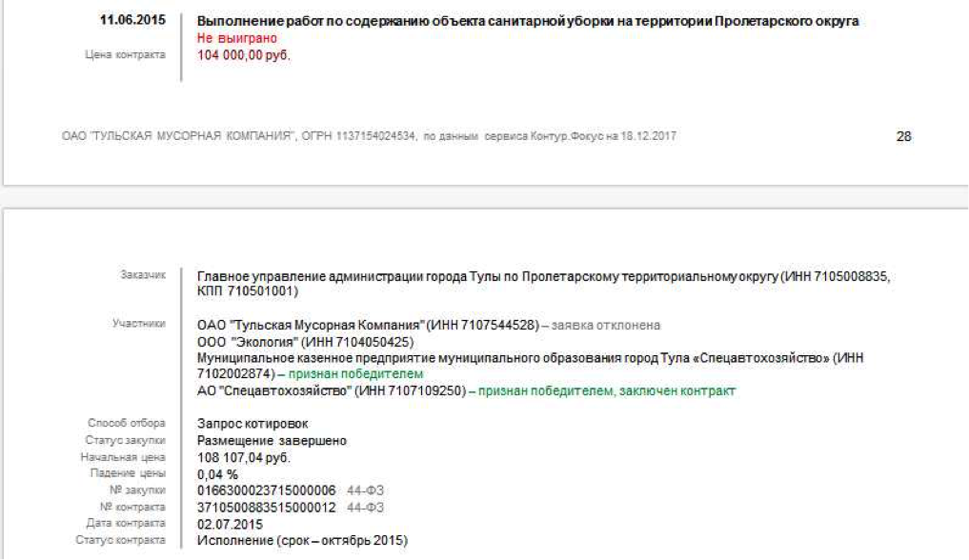969x560 pixels.
Task: Click participant АО "Спецавтохозяйство"
Action: (329, 391)
